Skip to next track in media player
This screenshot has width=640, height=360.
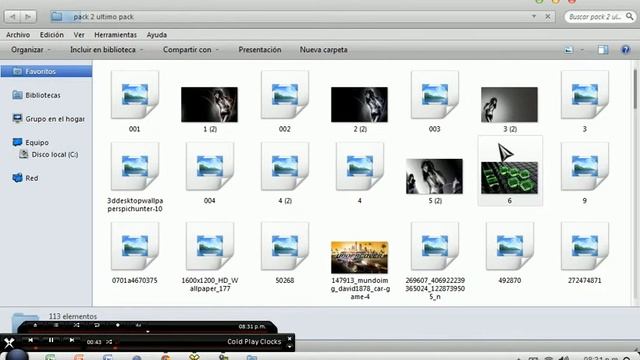click(x=72, y=340)
